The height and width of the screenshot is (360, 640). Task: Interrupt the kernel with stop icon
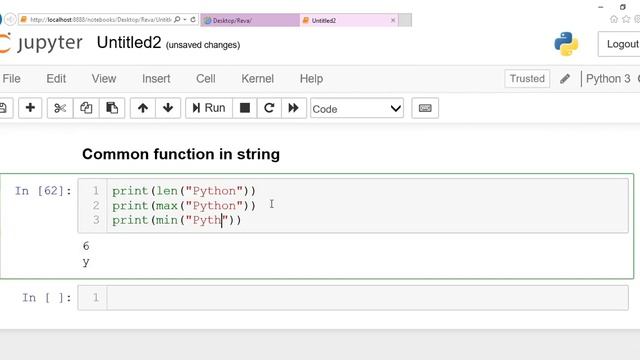(245, 108)
